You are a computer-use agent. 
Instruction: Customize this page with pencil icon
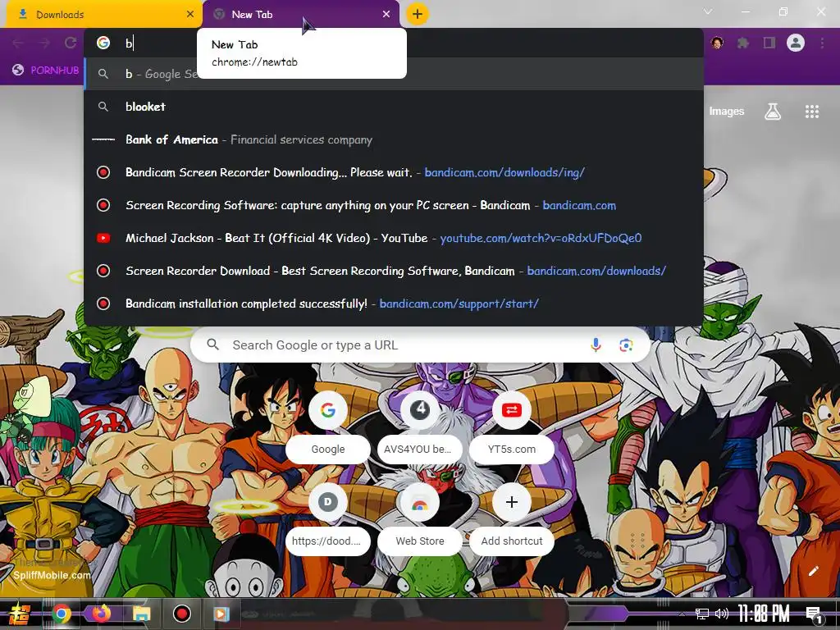813,571
